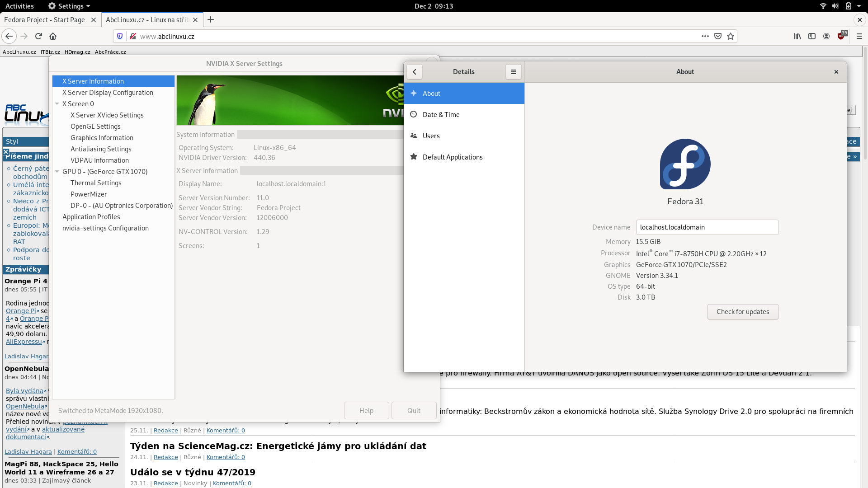Screen dimensions: 868x488
Task: Go back in Firefox history
Action: click(x=9, y=36)
